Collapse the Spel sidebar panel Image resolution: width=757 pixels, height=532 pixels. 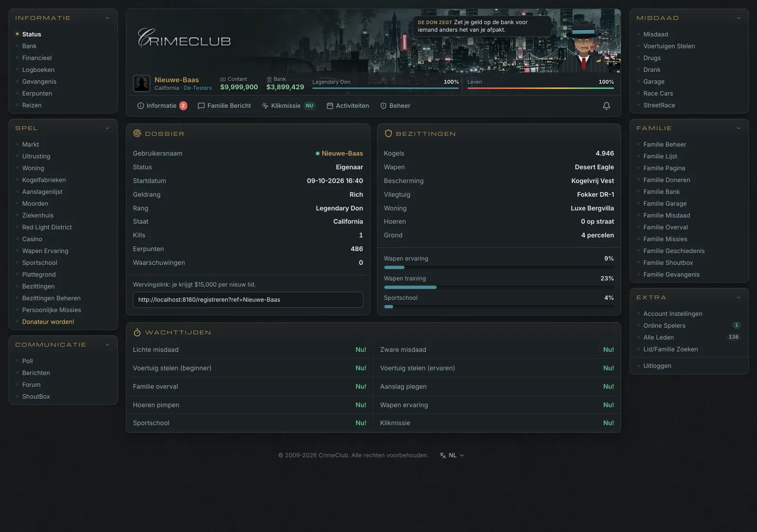coord(107,128)
